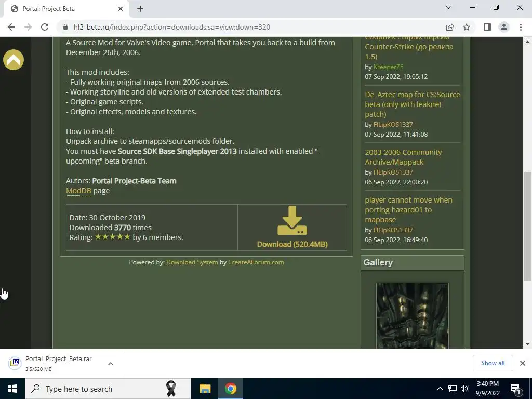
Task: Close the downloads bar
Action: [x=523, y=363]
